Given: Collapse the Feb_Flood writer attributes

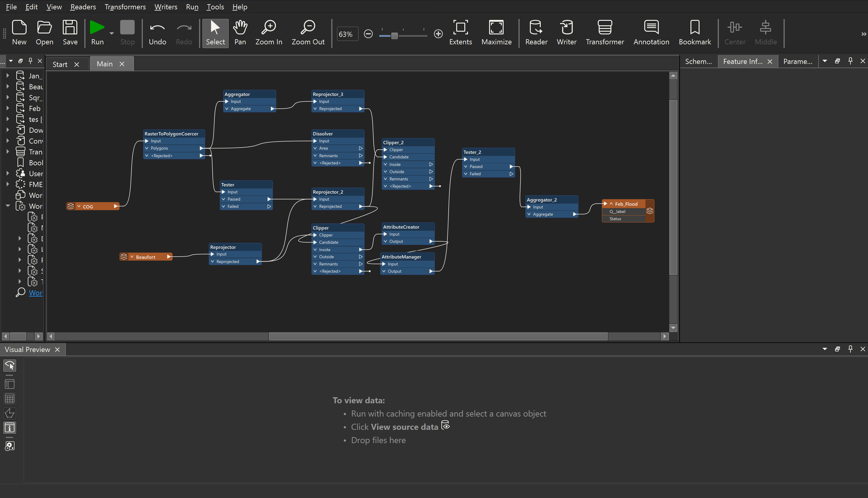Looking at the screenshot, I should pyautogui.click(x=611, y=204).
